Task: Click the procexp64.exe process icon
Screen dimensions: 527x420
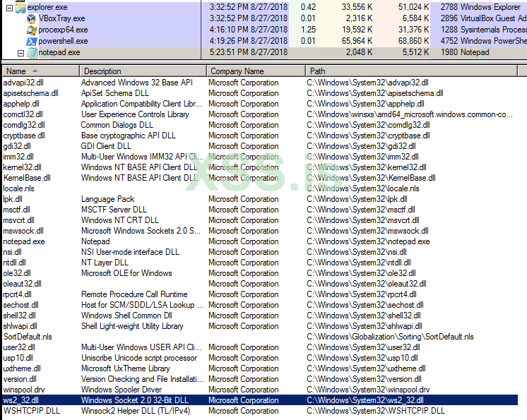Action: 32,30
